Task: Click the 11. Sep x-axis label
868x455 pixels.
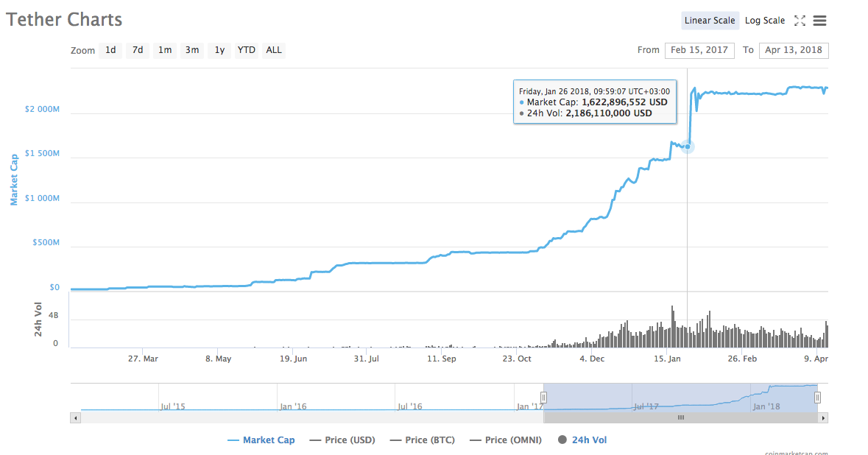Action: 441,359
